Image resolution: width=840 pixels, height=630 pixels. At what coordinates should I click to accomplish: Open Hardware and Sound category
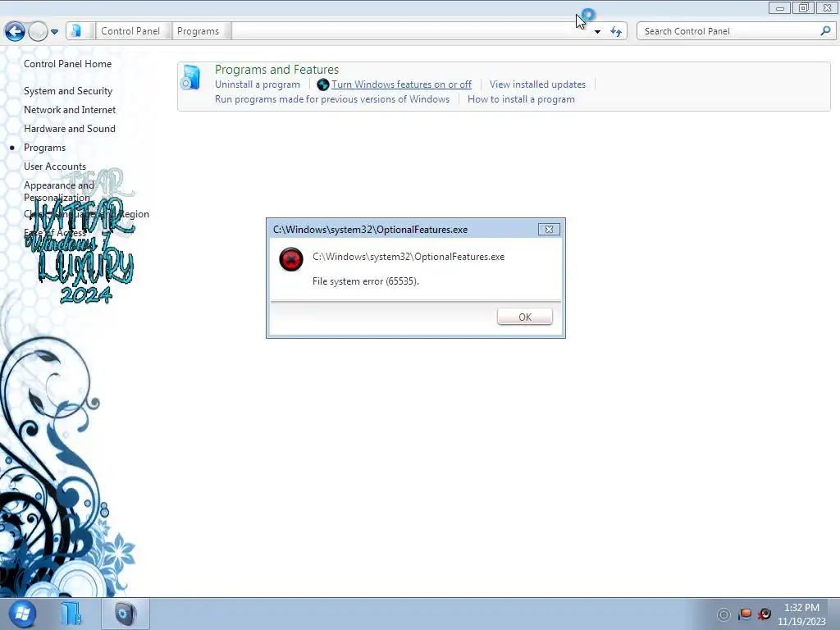[70, 129]
